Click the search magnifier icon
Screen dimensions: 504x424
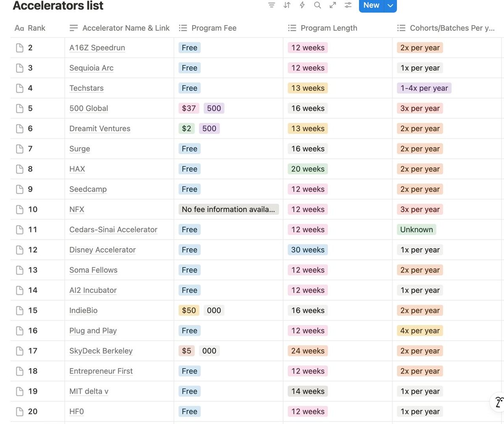click(318, 5)
